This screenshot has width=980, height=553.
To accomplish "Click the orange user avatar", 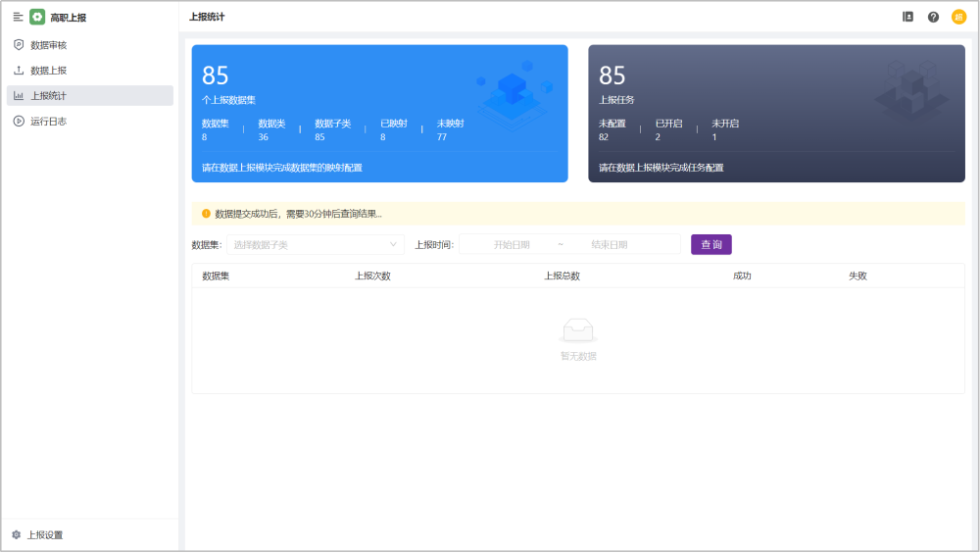I will [x=958, y=17].
